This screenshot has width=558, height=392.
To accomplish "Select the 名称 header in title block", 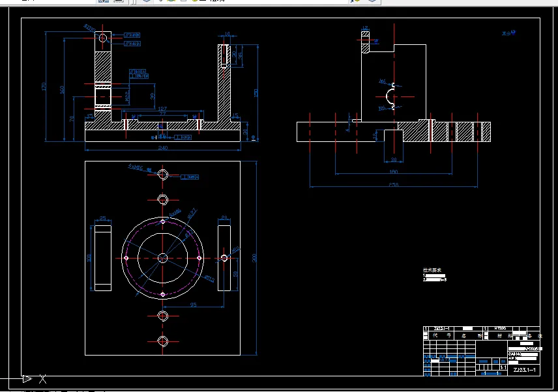I will point(472,335).
